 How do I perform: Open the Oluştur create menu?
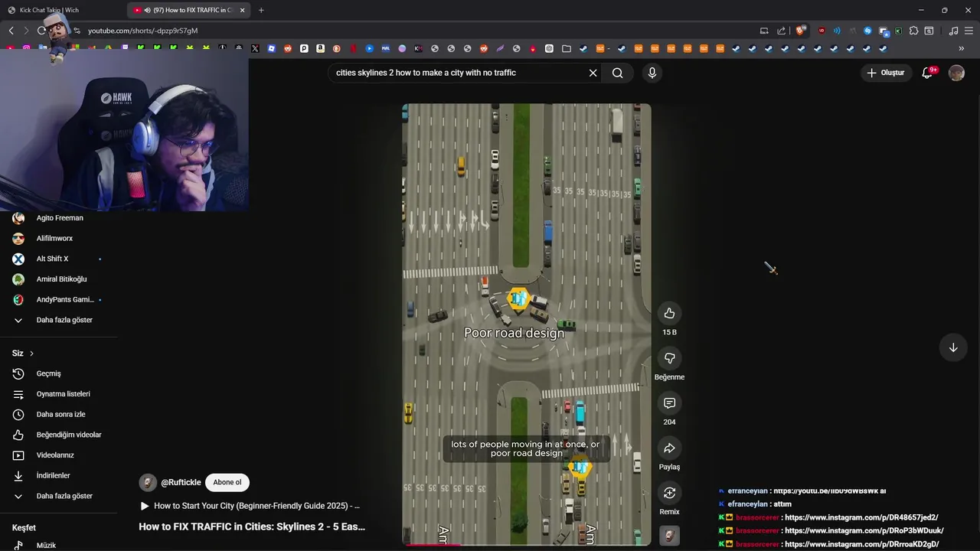887,73
